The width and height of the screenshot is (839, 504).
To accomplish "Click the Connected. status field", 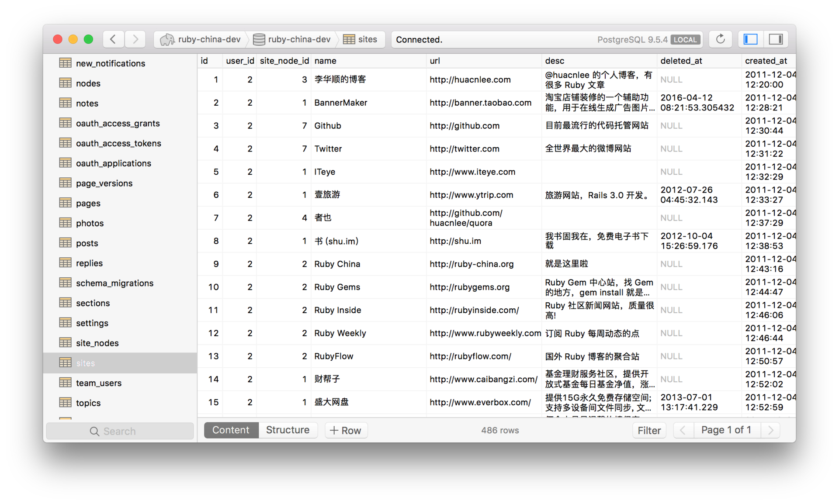I will (547, 39).
